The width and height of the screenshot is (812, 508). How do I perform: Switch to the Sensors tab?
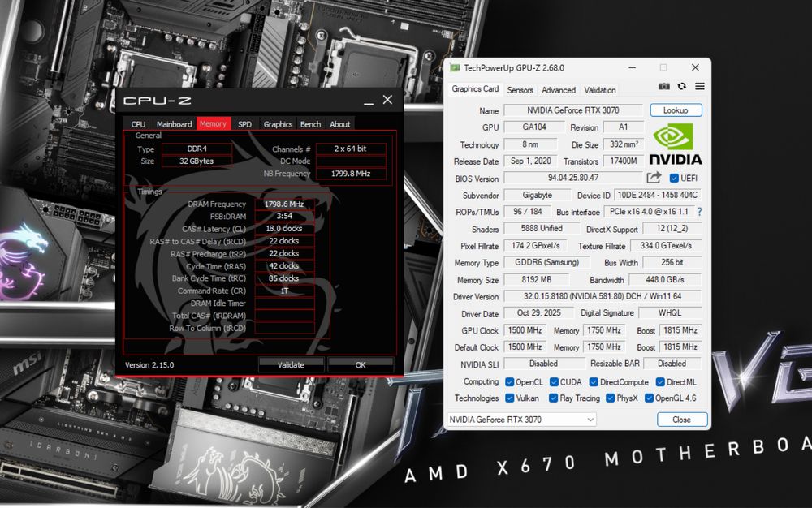(x=520, y=90)
